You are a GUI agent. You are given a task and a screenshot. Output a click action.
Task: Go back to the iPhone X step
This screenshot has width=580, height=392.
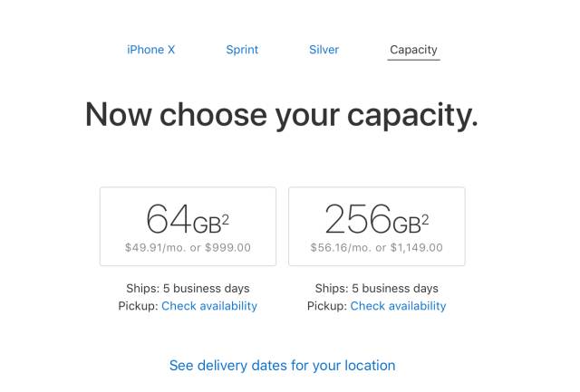coord(151,50)
